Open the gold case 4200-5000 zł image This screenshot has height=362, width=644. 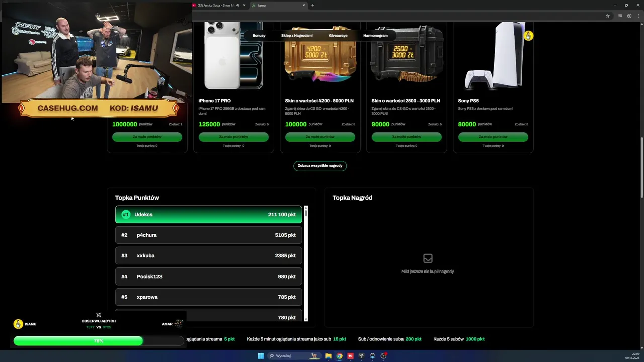point(320,54)
